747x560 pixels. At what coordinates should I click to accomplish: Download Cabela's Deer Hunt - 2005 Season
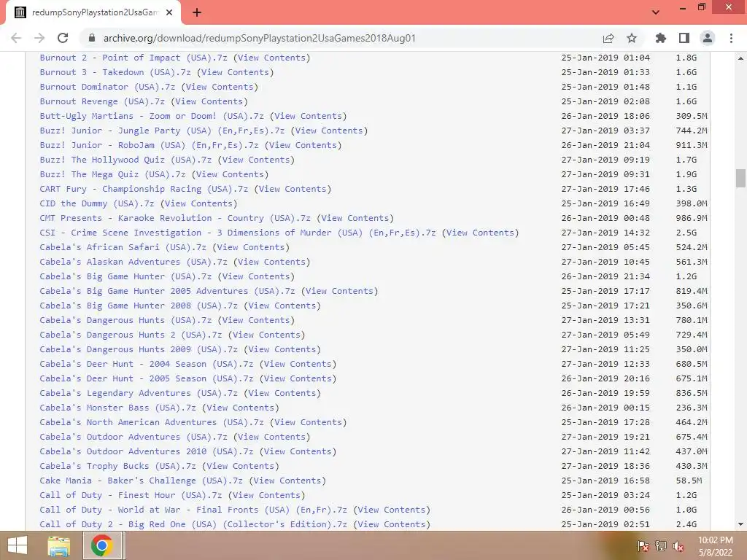tap(146, 378)
